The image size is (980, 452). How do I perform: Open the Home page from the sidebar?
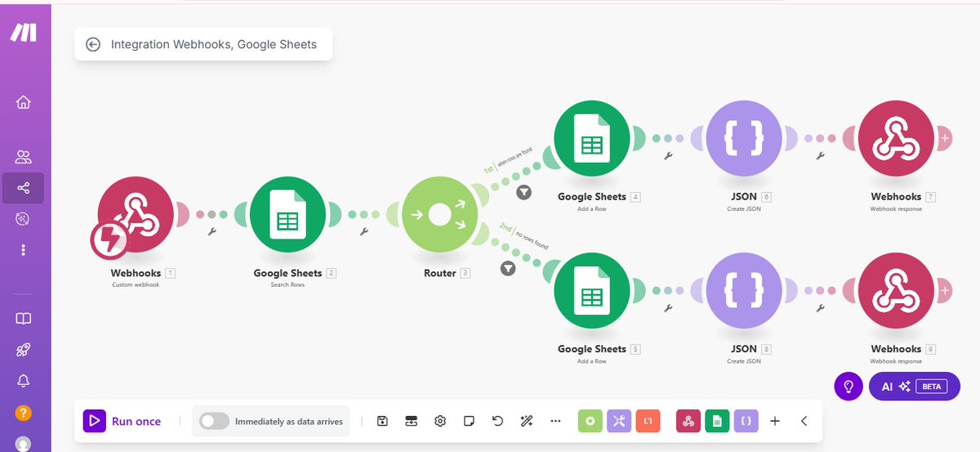coord(23,102)
